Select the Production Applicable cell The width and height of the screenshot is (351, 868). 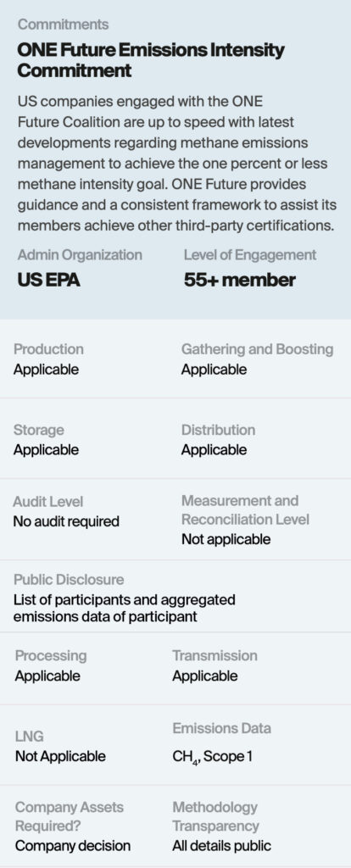click(x=48, y=359)
